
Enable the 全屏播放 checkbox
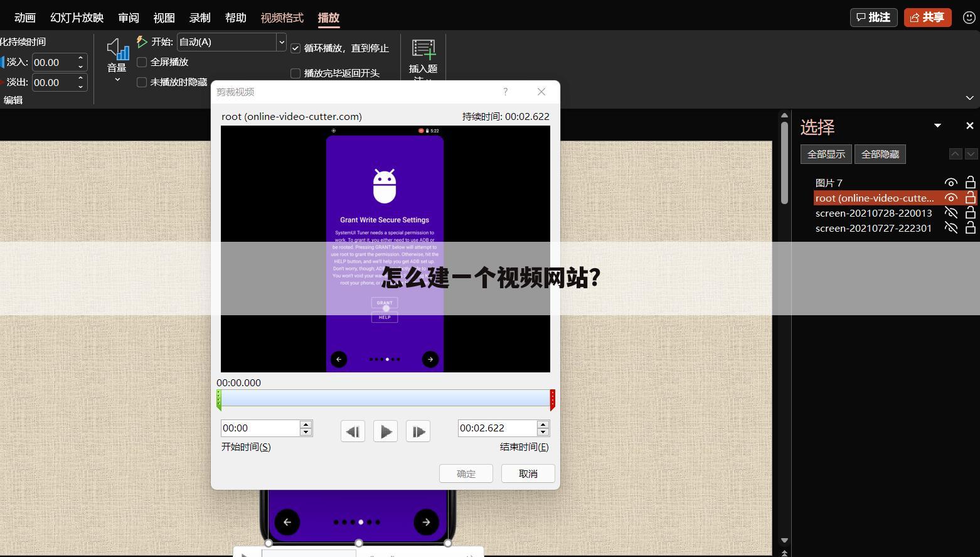[141, 62]
